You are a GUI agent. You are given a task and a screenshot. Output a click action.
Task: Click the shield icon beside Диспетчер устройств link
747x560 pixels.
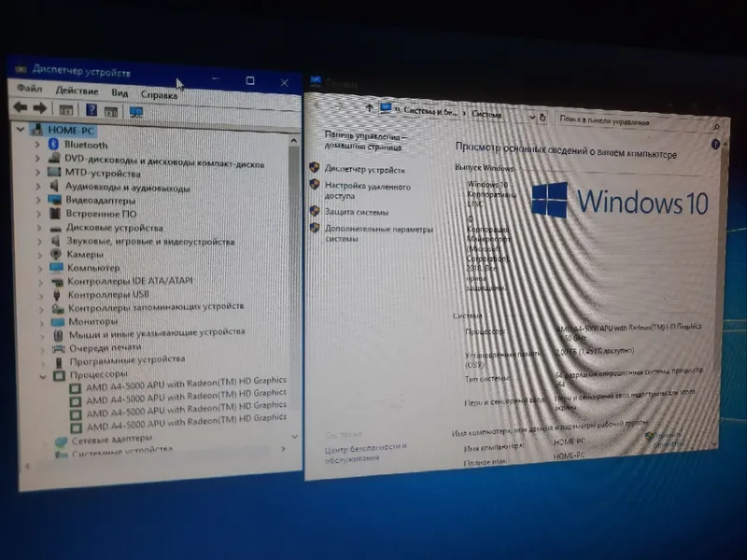coord(315,167)
